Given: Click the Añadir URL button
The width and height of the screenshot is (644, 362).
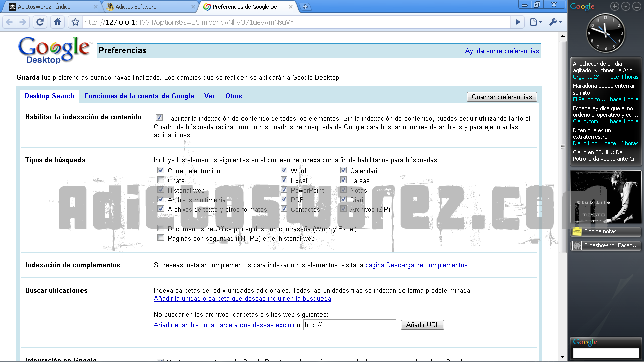Looking at the screenshot, I should point(423,325).
